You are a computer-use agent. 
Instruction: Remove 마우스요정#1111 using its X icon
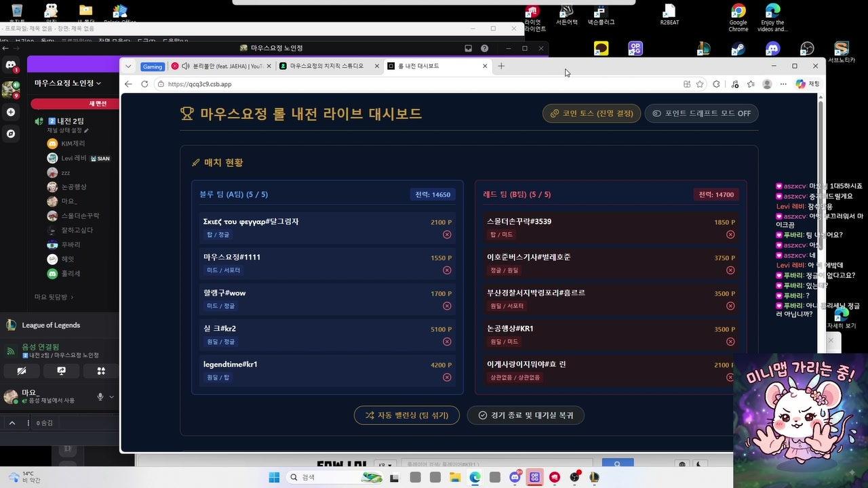click(447, 270)
